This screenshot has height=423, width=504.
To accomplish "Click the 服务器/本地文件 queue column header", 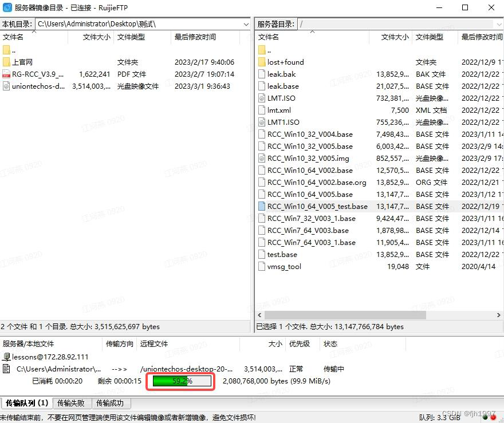I will (x=51, y=343).
